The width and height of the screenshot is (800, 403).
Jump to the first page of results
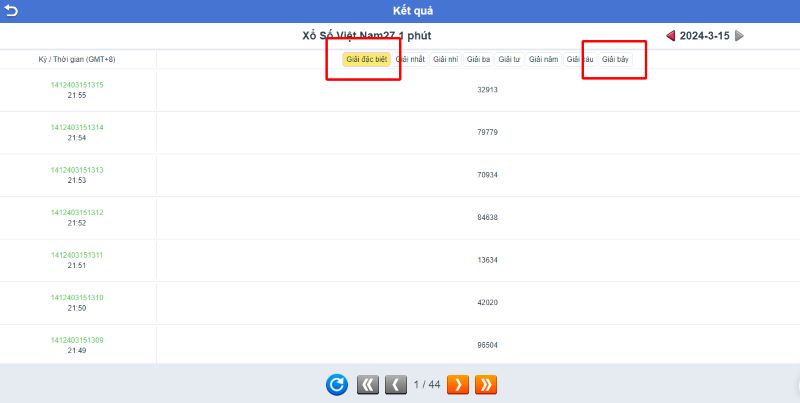[x=367, y=384]
